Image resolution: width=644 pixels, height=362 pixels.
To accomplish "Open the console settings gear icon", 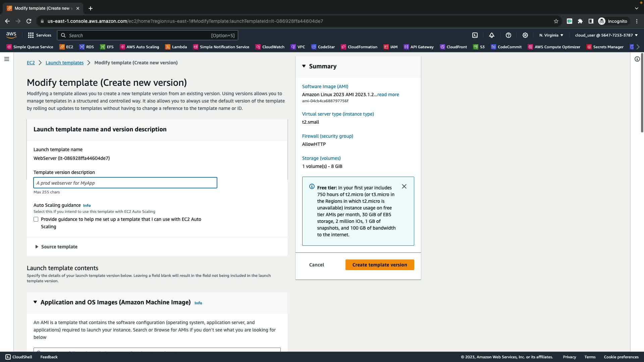I will (x=525, y=35).
